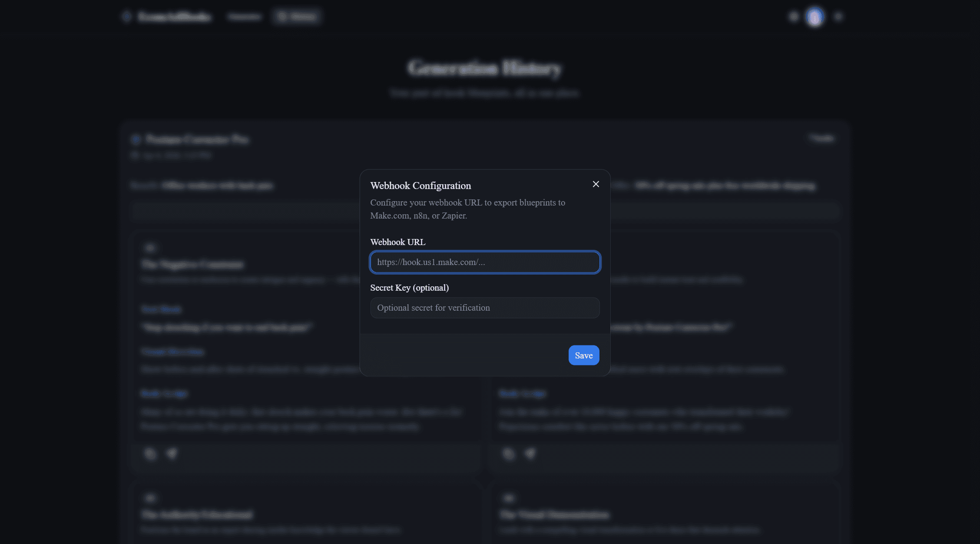
Task: Open the navigation item next to the logo
Action: 244,17
